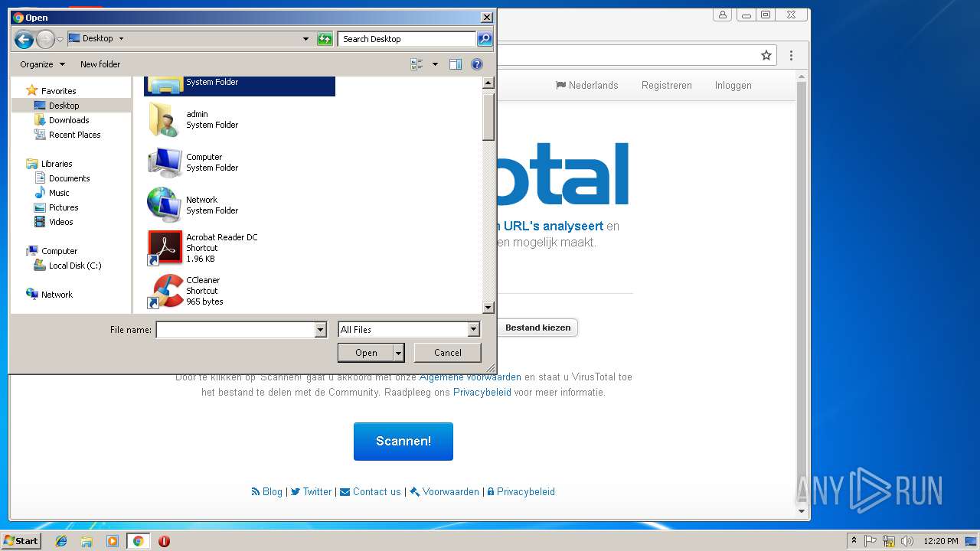Click the Open button
980x551 pixels.
click(366, 353)
